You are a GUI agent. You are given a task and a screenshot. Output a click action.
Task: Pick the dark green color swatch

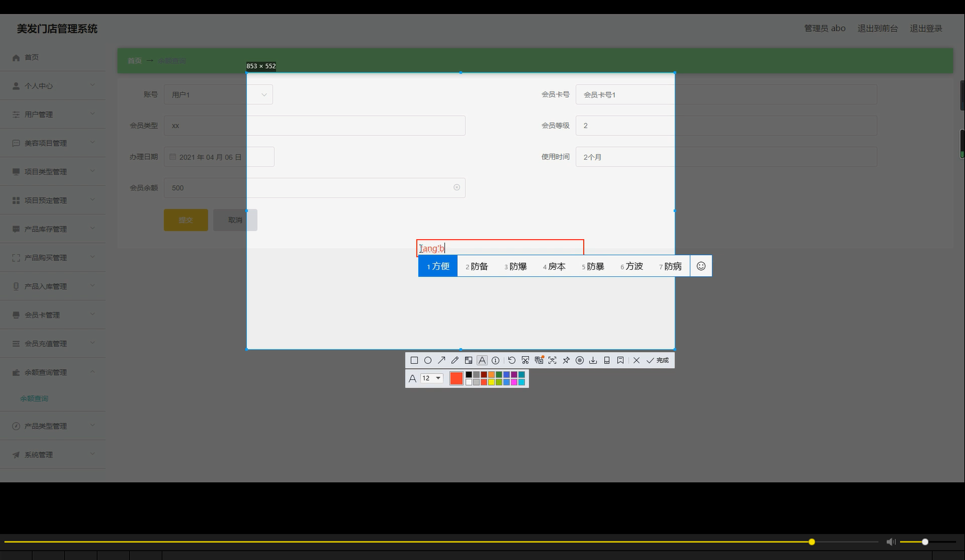click(499, 375)
